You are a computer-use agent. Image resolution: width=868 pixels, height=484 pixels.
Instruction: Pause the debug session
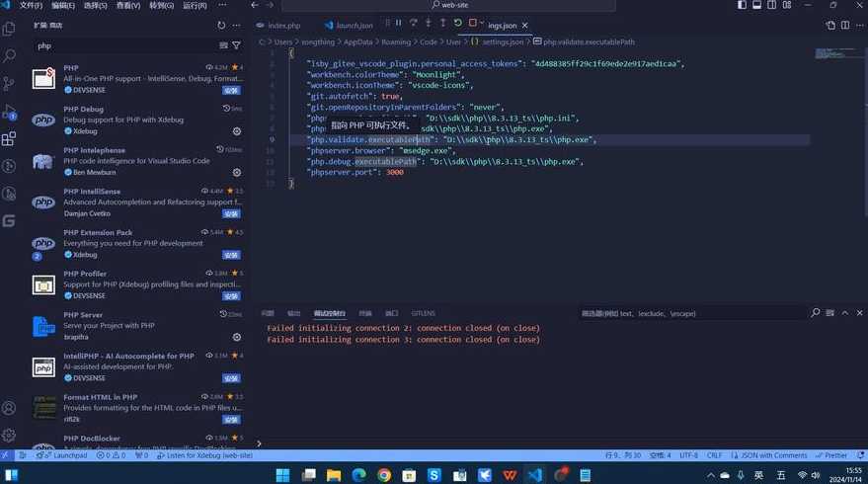(399, 23)
